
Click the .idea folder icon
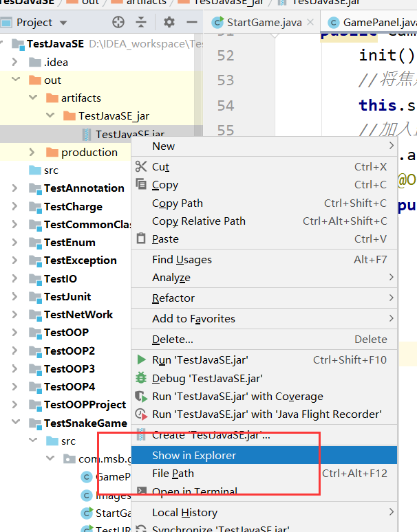(35, 62)
